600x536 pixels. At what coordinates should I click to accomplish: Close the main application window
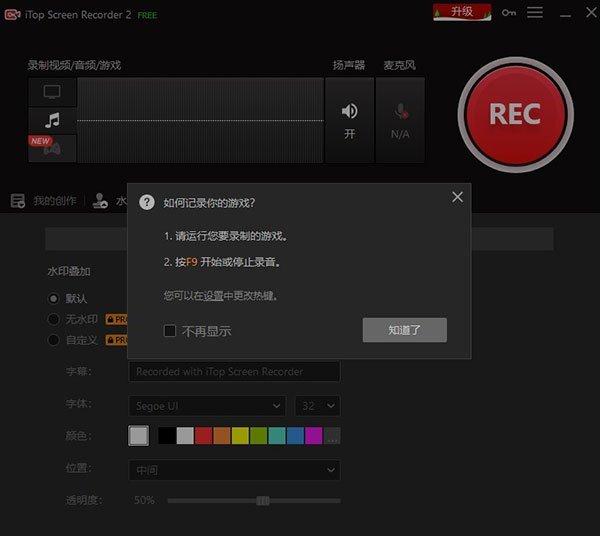[591, 13]
